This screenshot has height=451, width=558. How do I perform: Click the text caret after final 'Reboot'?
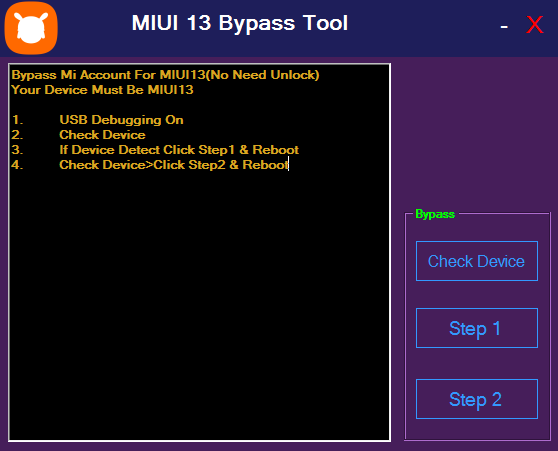pos(289,164)
